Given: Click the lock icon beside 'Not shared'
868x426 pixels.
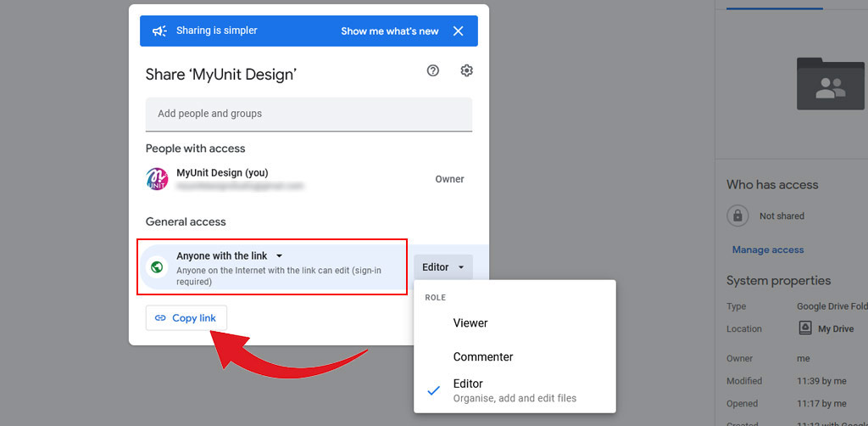Looking at the screenshot, I should tap(737, 216).
